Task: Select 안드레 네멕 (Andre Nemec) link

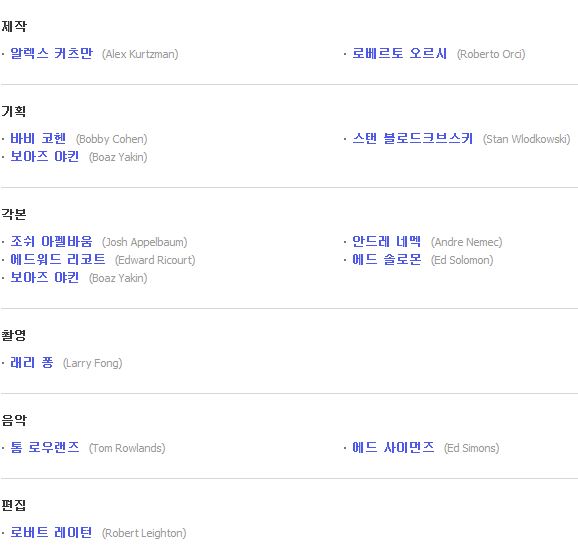Action: 386,241
